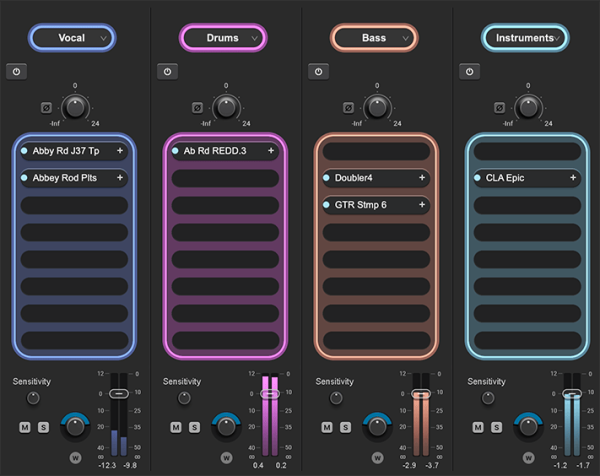Click the Instruments blue-arc pan knob
The width and height of the screenshot is (600, 476).
click(528, 427)
